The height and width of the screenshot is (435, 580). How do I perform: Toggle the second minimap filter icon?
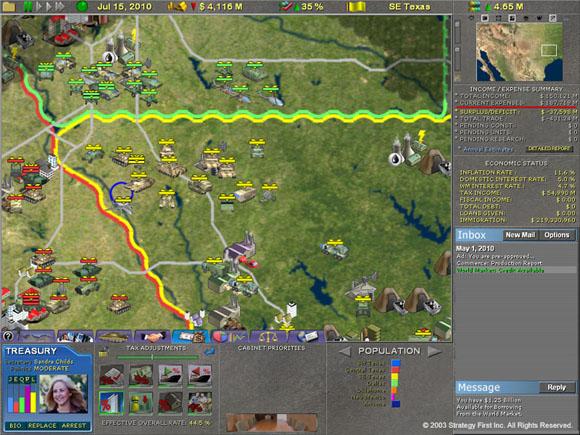click(x=485, y=18)
